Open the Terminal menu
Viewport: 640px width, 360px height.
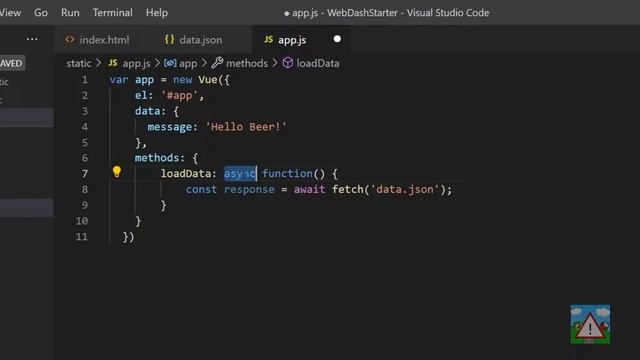113,13
